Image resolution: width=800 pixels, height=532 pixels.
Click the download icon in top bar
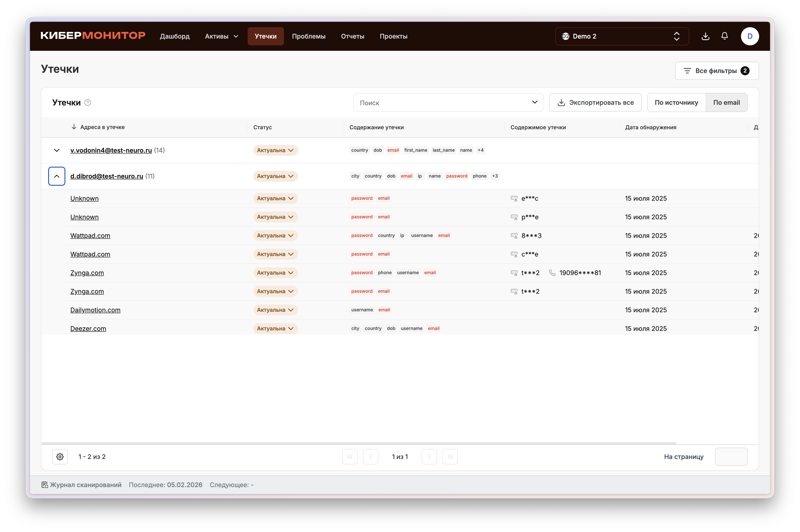click(x=705, y=36)
